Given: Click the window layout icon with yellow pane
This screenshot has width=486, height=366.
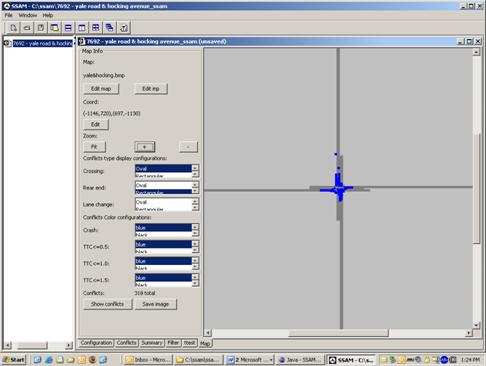Looking at the screenshot, I should tap(55, 28).
